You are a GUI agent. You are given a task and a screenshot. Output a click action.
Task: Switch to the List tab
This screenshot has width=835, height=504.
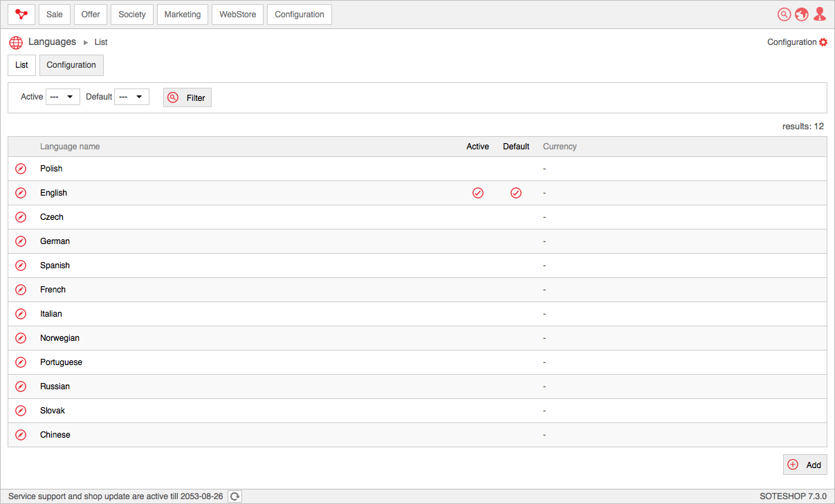21,65
